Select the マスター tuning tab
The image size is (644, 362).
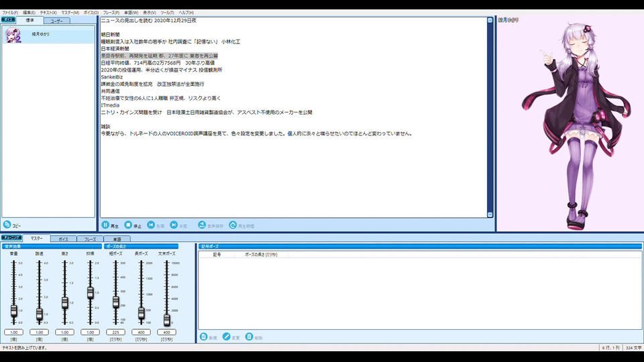(36, 238)
